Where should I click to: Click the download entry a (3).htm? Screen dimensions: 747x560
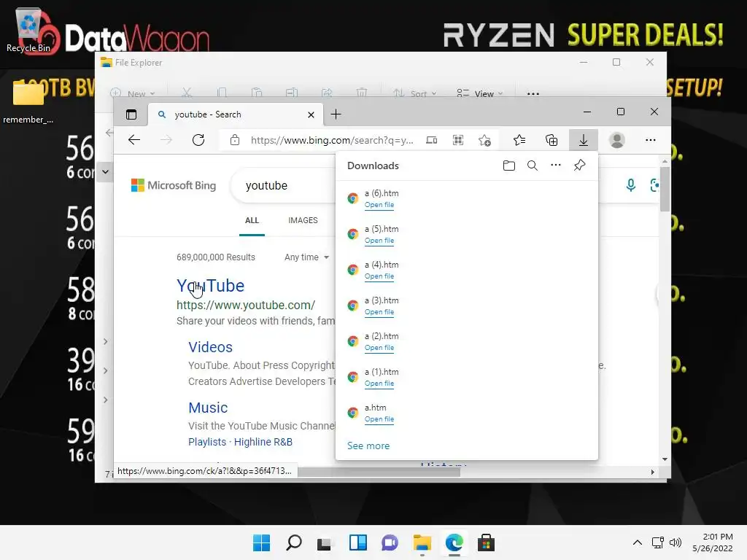[466, 306]
